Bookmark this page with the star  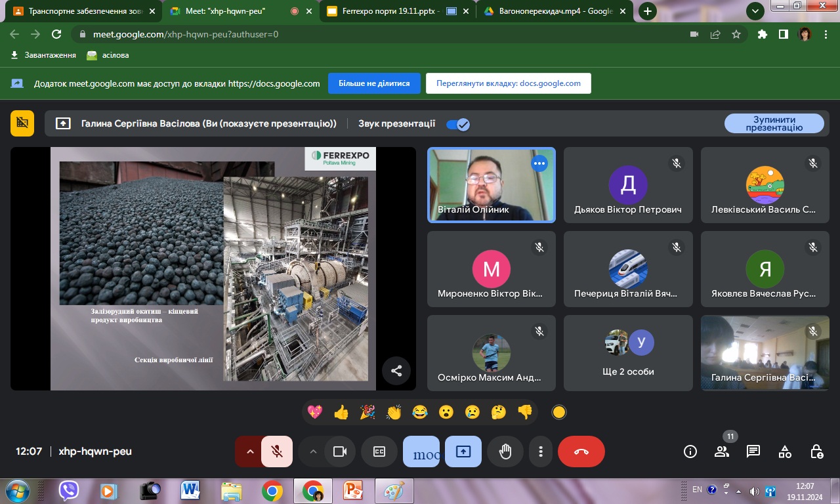point(736,34)
